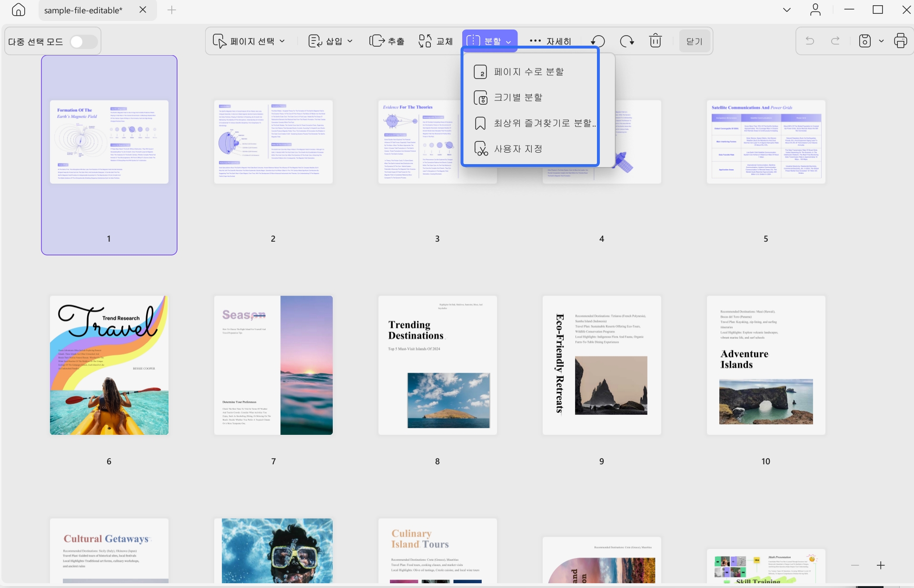Undo the last action
The width and height of the screenshot is (914, 588).
[x=810, y=41]
